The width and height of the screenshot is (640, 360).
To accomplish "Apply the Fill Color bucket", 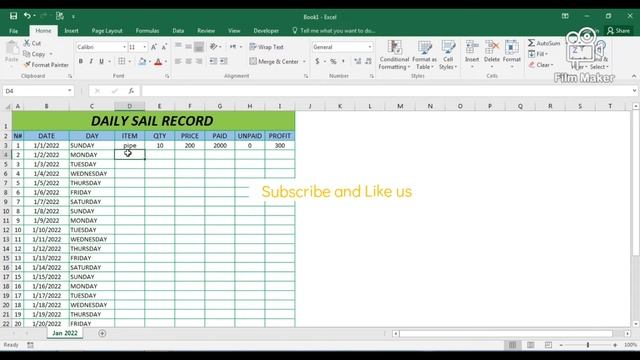I will [x=142, y=61].
